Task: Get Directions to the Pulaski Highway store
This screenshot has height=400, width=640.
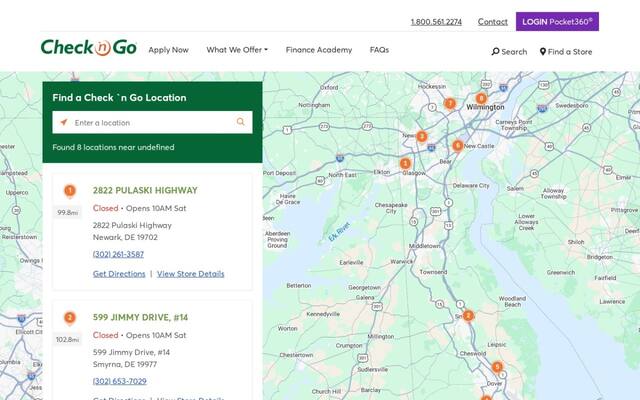Action: pos(119,273)
